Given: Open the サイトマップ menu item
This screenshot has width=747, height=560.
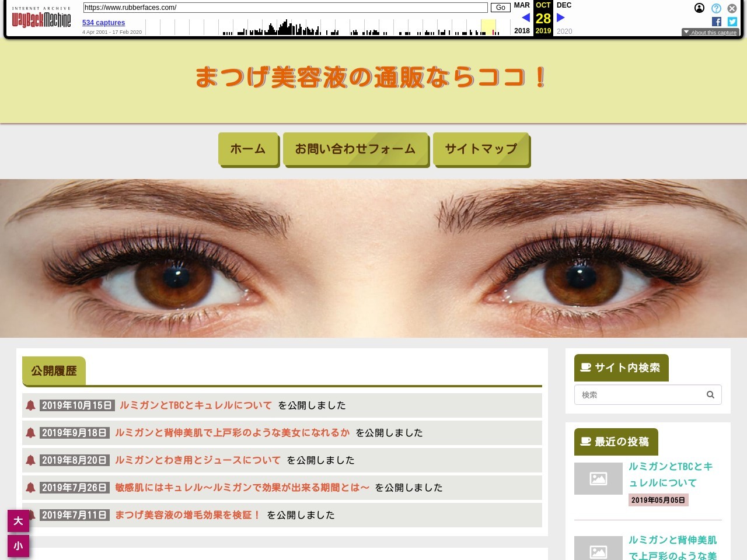Looking at the screenshot, I should pos(481,149).
